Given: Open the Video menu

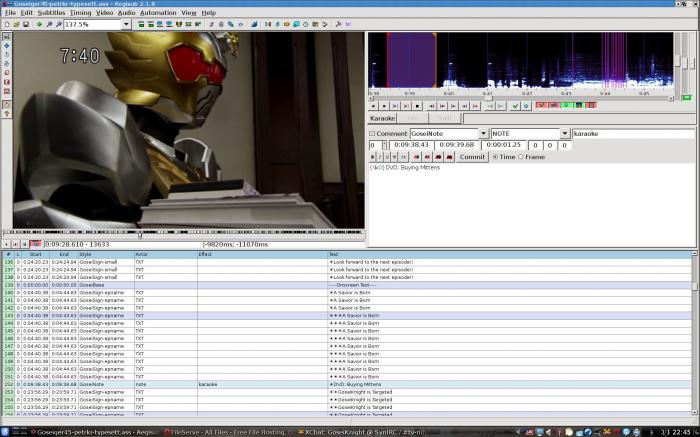Looking at the screenshot, I should (104, 12).
